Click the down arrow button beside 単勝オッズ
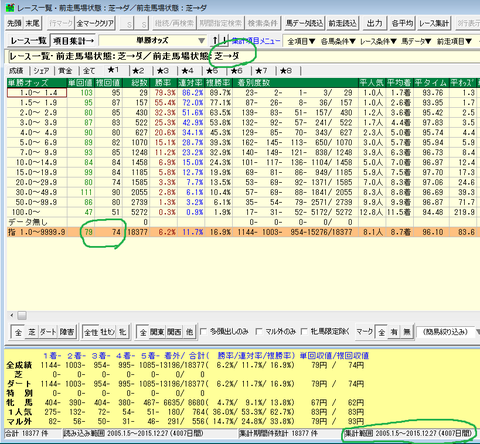 (x=224, y=41)
